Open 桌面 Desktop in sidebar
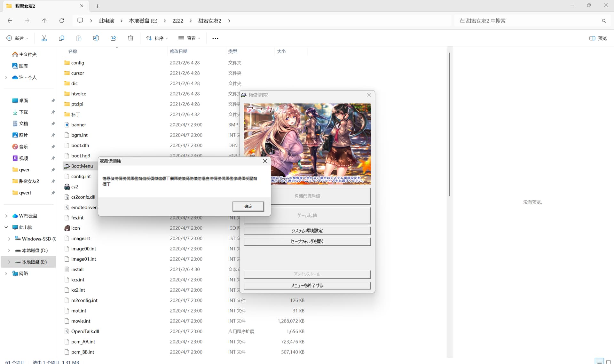 coord(20,100)
